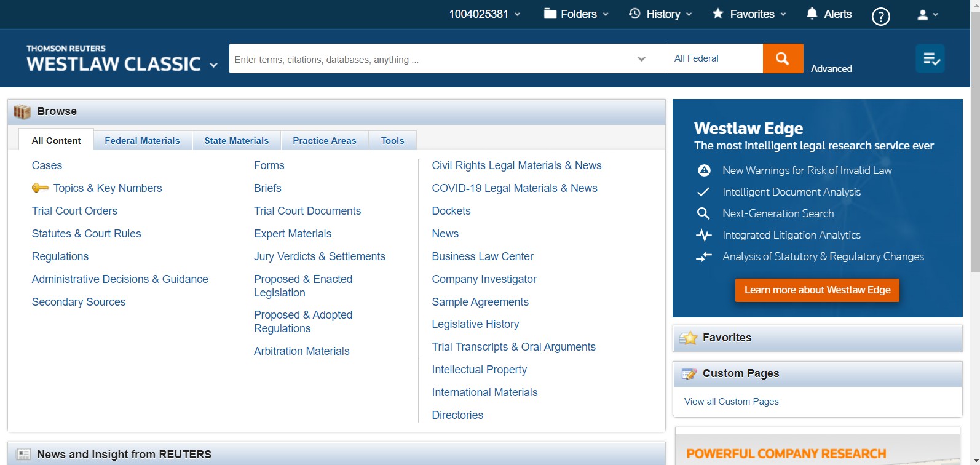Switch to the Practice Areas tab

click(x=324, y=140)
